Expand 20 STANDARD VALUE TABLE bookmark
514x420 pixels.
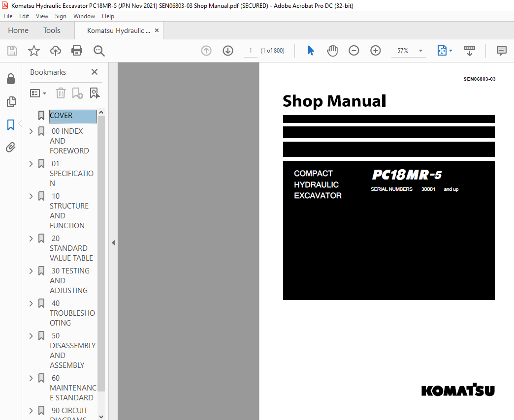(31, 239)
